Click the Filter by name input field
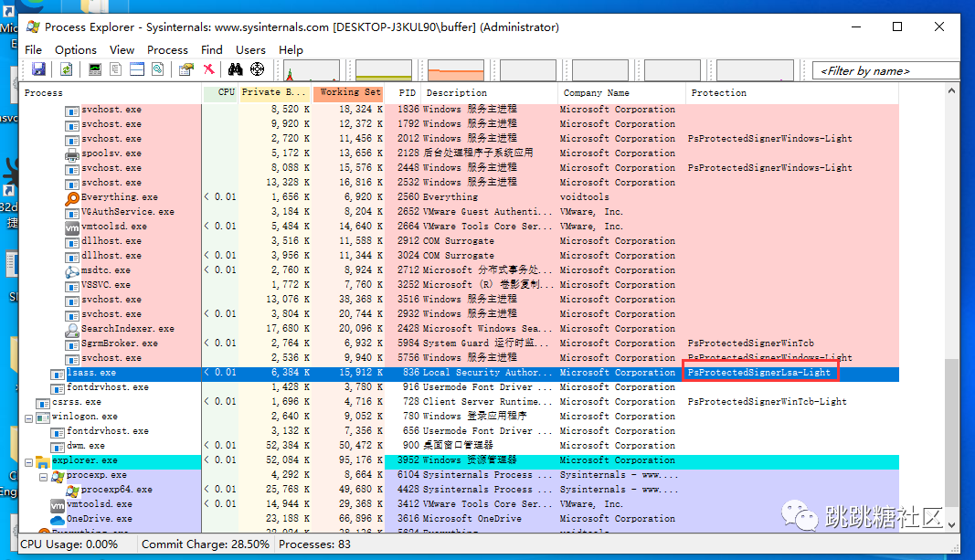The image size is (975, 560). pyautogui.click(x=886, y=71)
